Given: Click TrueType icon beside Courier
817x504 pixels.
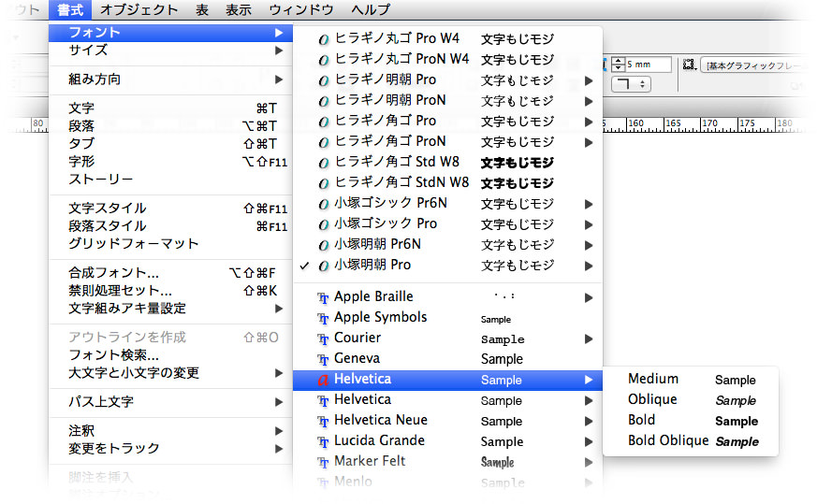Looking at the screenshot, I should [323, 338].
